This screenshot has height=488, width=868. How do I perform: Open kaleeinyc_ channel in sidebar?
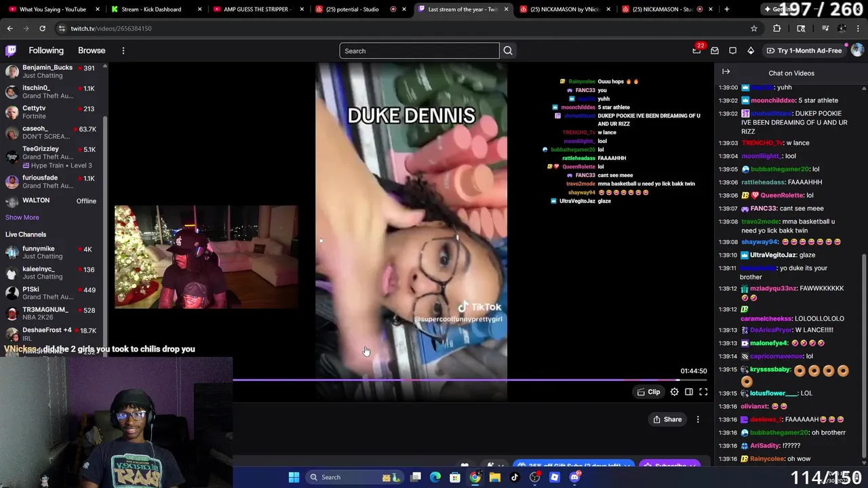point(52,272)
